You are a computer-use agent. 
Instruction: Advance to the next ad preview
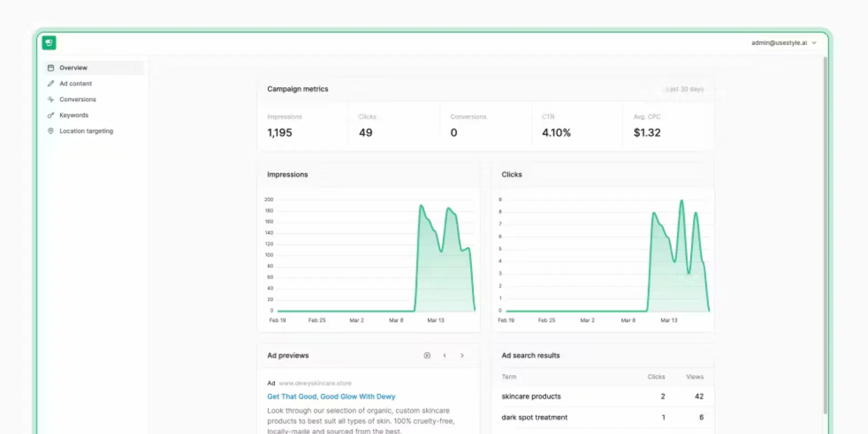point(462,355)
